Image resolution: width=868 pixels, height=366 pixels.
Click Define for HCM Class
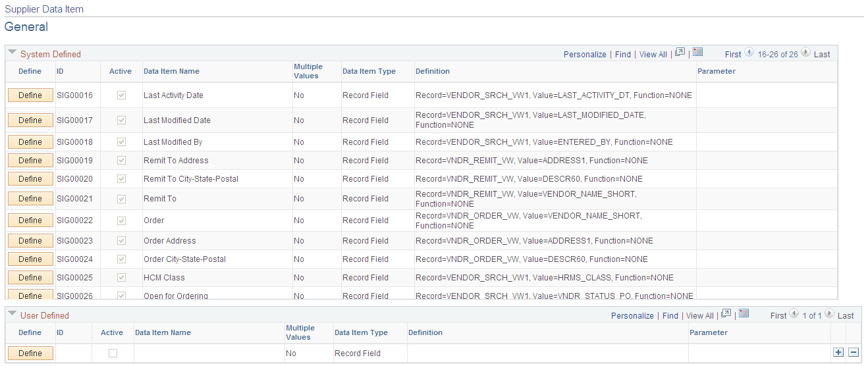coord(30,277)
